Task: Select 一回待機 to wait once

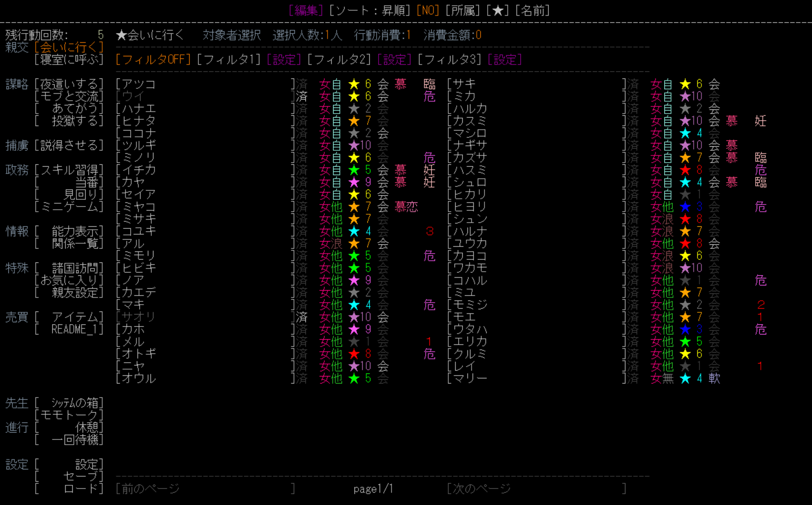Action: (69, 440)
